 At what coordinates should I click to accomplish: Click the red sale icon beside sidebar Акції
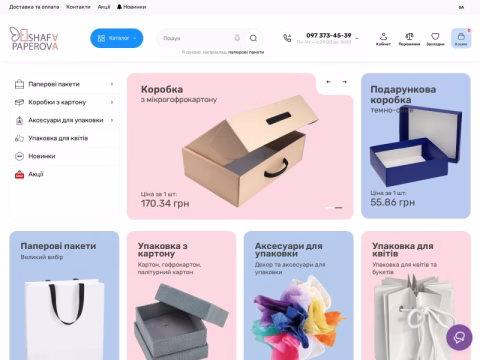(x=19, y=174)
